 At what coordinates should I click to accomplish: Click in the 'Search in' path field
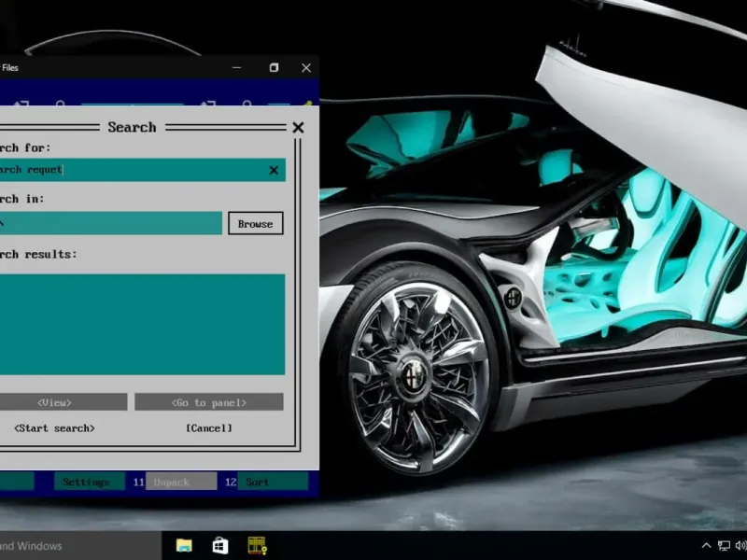(x=110, y=224)
